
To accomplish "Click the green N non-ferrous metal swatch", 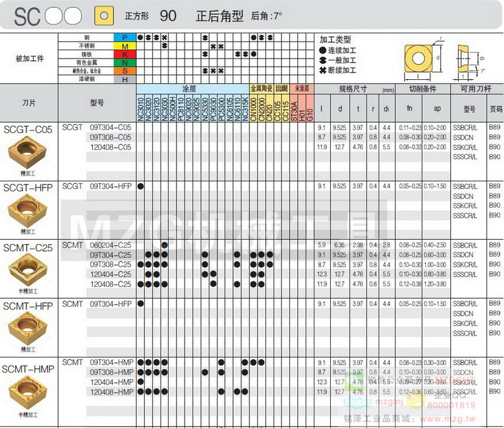I will tap(125, 62).
